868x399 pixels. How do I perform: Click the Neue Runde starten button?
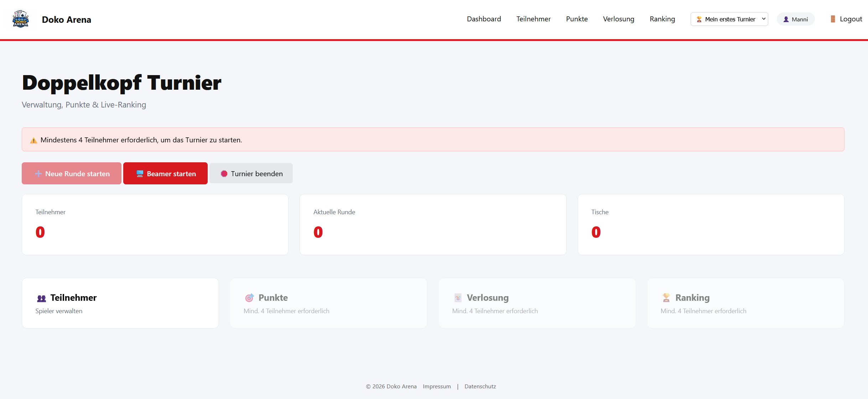click(72, 173)
